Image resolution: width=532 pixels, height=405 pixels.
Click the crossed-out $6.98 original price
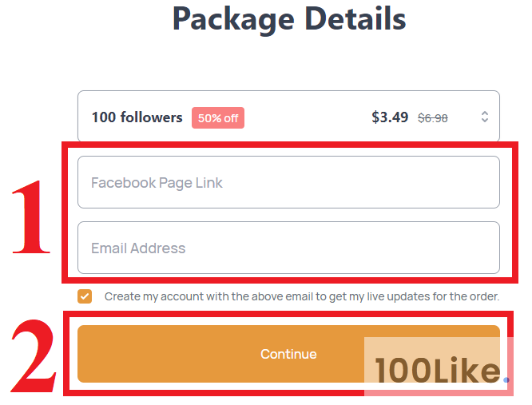point(433,118)
